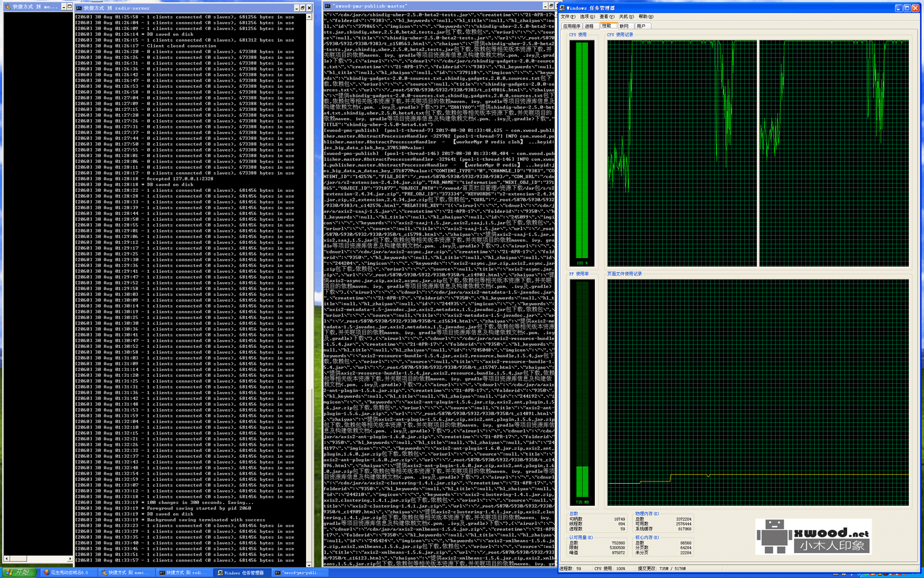This screenshot has width=924, height=578.
Task: Click 'DB saved on disk' line at 01:33:19
Action: [135, 514]
